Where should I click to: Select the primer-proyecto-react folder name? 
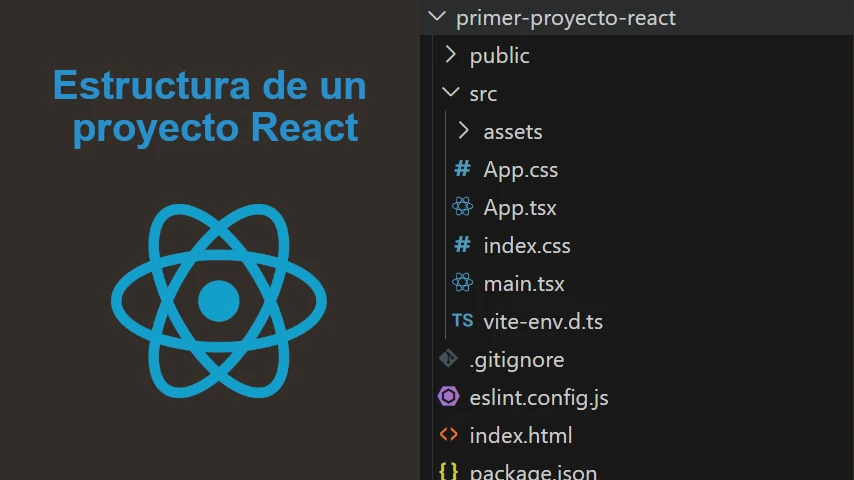pyautogui.click(x=566, y=18)
